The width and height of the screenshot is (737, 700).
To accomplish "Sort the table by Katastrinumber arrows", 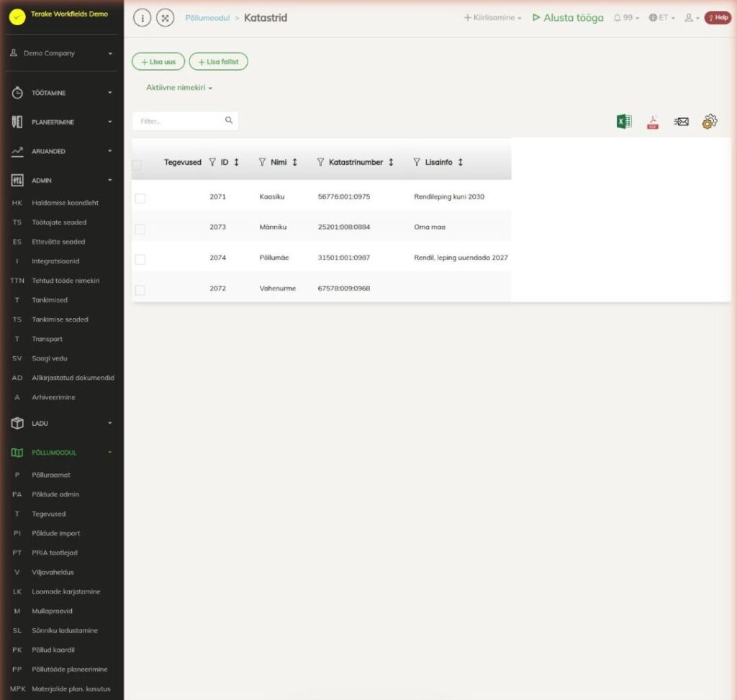I will [391, 162].
